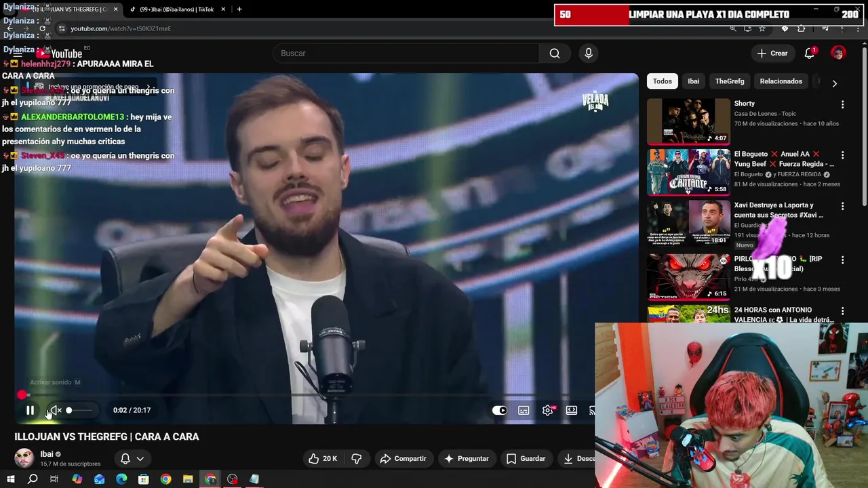The height and width of the screenshot is (488, 868).
Task: Share the video with Compartir
Action: coord(403,459)
